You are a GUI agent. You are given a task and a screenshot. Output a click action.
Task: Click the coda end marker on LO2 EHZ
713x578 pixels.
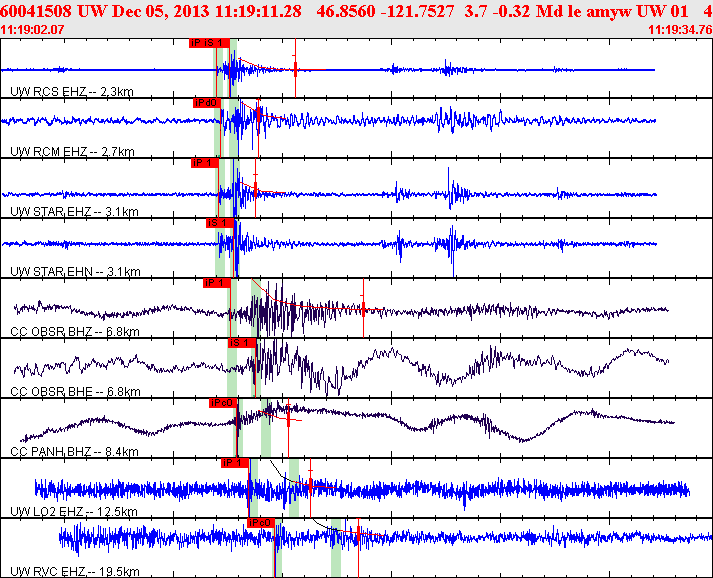[311, 486]
